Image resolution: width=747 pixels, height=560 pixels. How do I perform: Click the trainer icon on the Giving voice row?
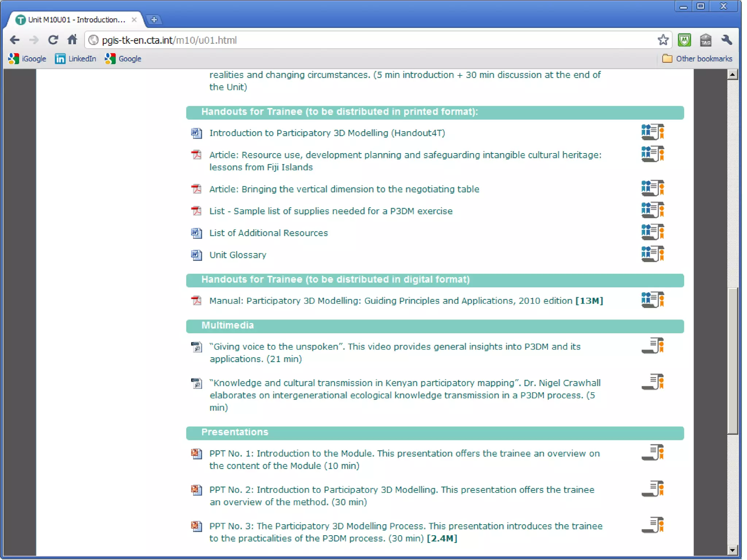point(653,346)
